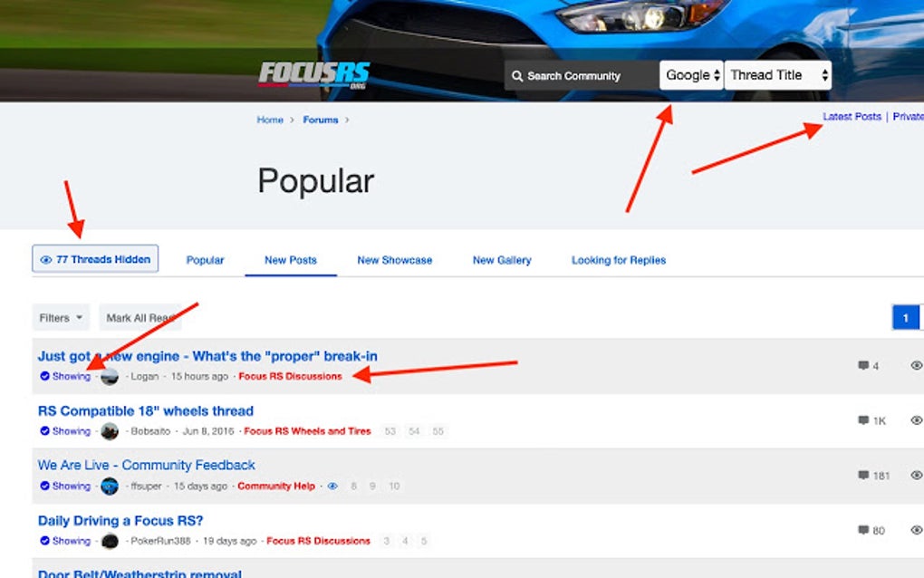Open the Google search engine selector

[690, 75]
